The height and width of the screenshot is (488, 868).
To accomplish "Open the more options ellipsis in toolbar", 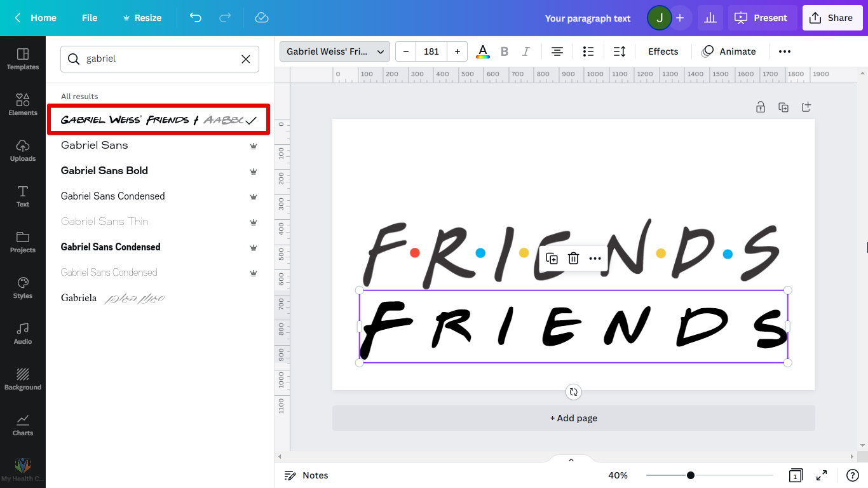I will tap(785, 51).
